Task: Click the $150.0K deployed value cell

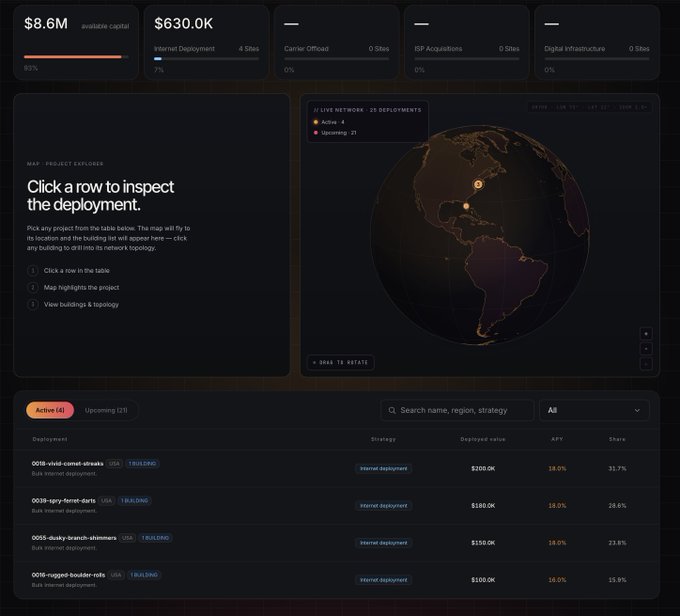Action: (483, 543)
